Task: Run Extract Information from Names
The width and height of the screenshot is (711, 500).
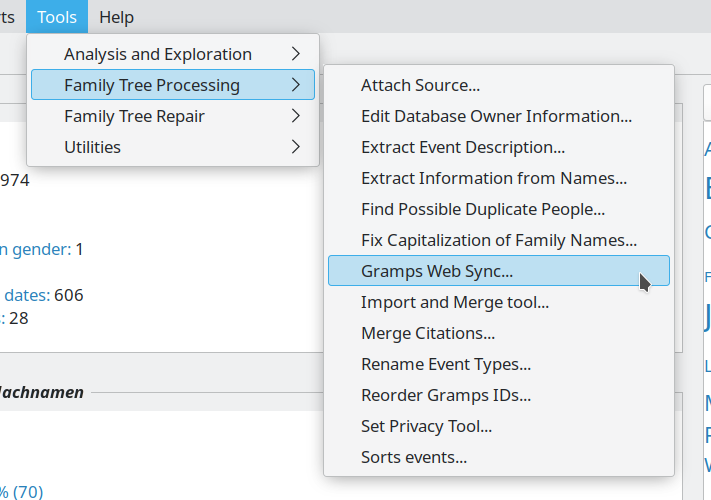Action: 493,179
